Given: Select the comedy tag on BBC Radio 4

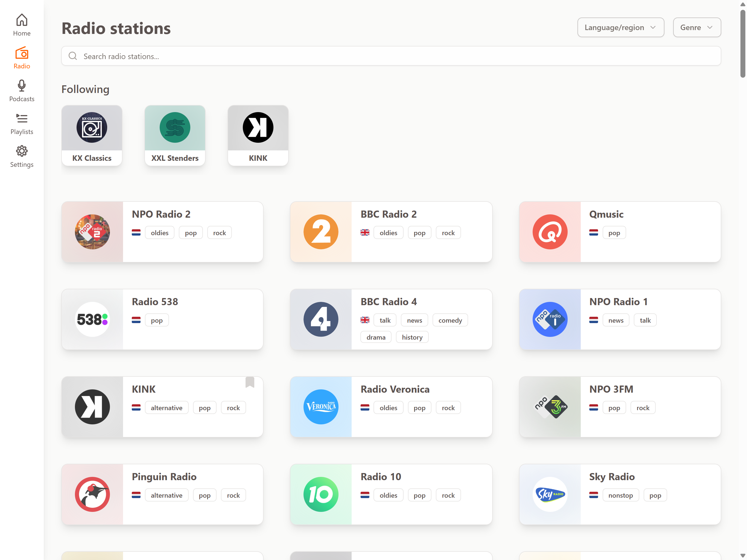Looking at the screenshot, I should point(450,320).
